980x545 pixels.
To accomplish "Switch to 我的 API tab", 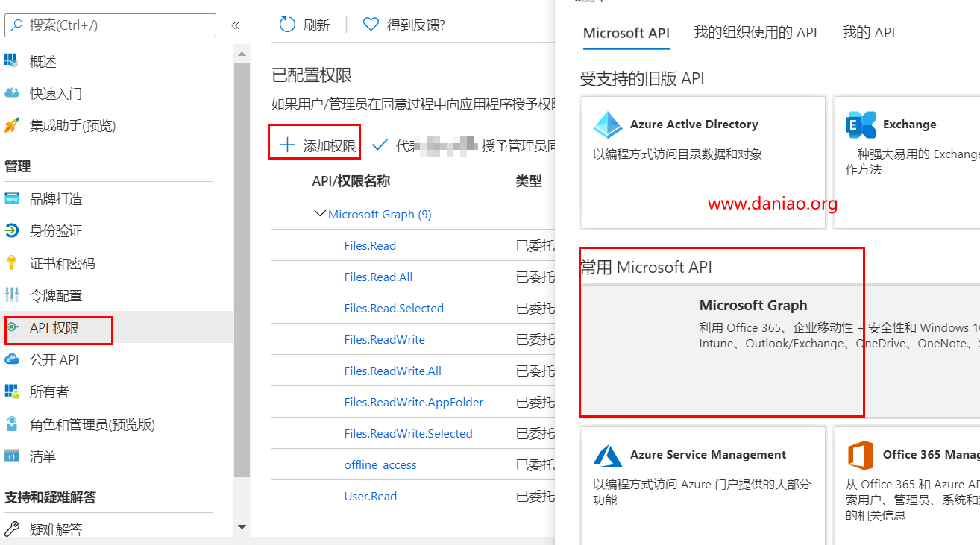I will click(x=868, y=32).
